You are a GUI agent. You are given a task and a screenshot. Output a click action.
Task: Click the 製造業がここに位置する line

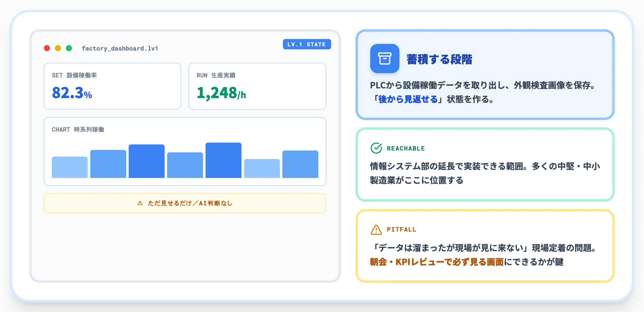click(417, 180)
